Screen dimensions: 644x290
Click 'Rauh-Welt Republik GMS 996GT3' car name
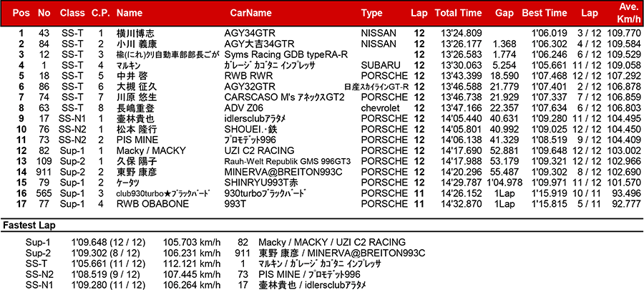click(x=288, y=161)
